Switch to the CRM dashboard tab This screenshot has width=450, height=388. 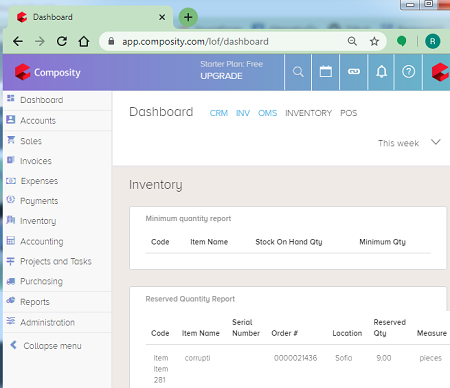pyautogui.click(x=219, y=113)
